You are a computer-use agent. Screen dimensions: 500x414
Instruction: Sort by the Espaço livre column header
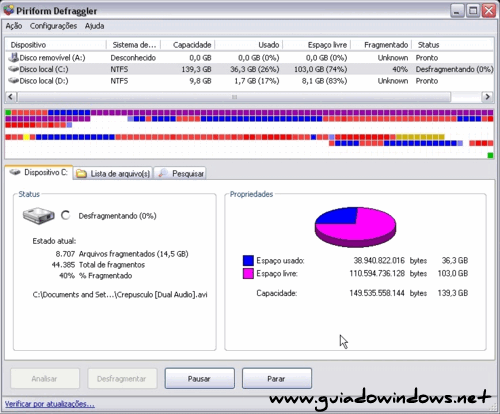(x=317, y=45)
